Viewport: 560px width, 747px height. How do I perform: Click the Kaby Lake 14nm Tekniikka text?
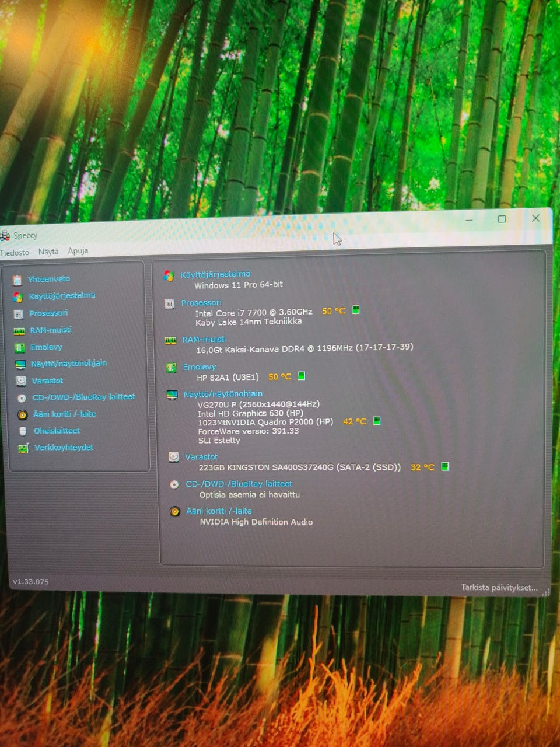coord(249,322)
